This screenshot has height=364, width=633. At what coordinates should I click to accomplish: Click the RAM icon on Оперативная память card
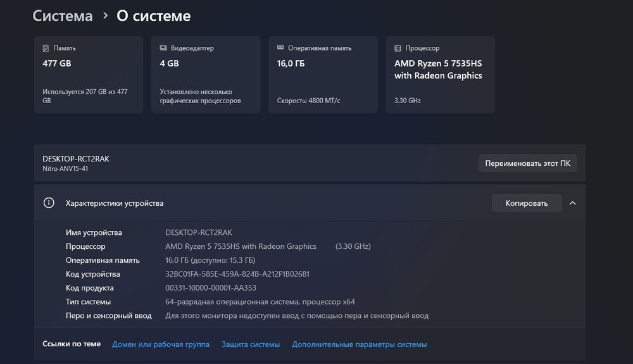click(x=280, y=47)
